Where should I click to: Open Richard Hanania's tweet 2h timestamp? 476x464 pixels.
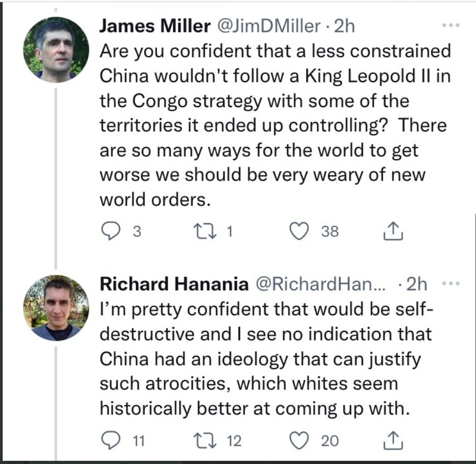(417, 284)
